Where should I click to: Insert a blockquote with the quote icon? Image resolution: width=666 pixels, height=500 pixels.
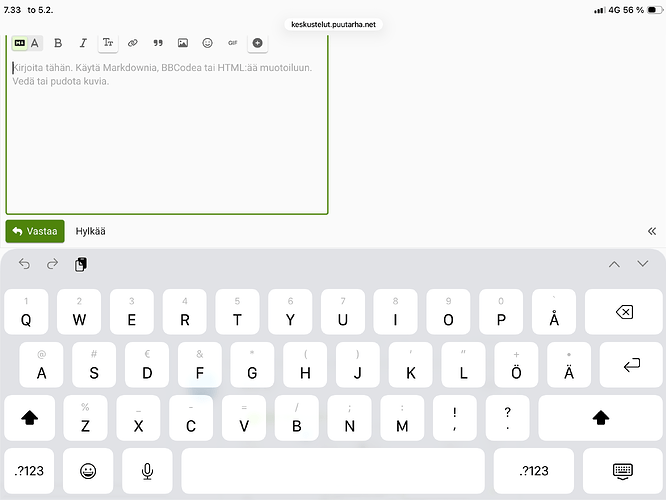158,43
